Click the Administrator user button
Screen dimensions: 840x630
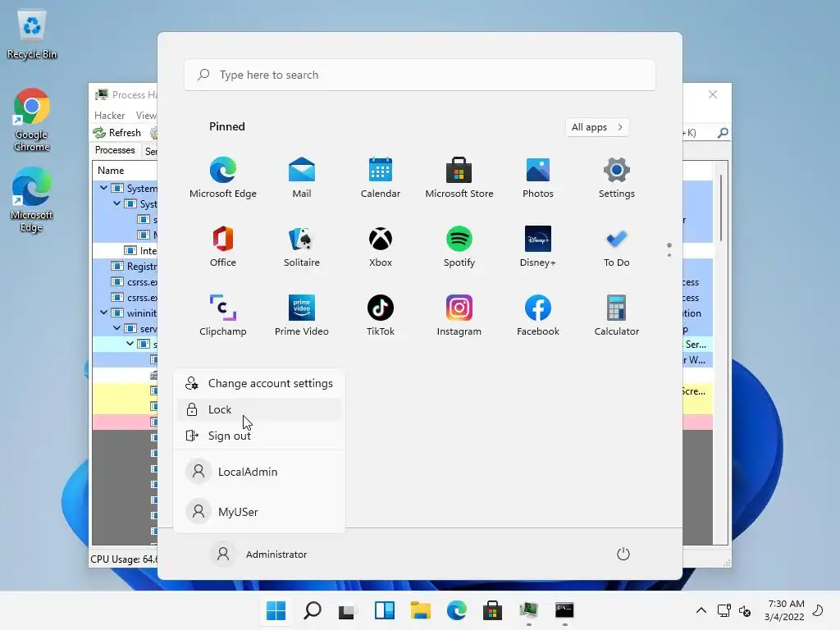coord(260,554)
